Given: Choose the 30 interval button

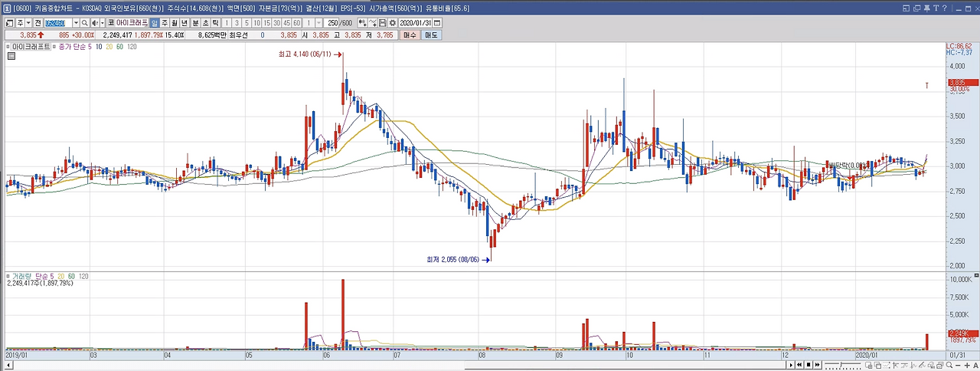Looking at the screenshot, I should pos(276,23).
